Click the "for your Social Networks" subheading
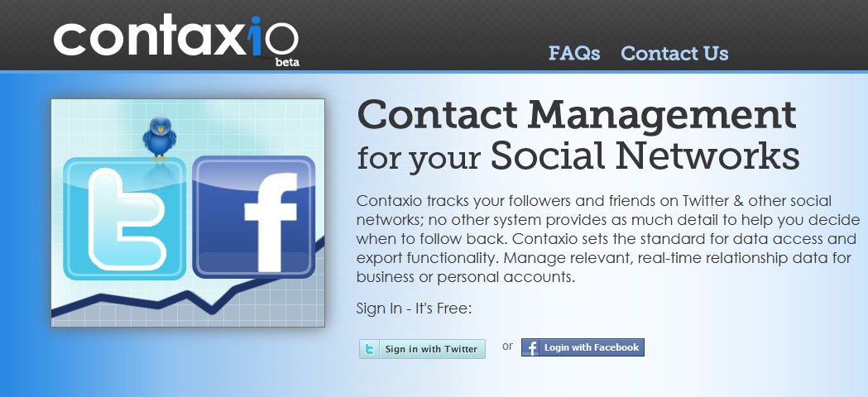The width and height of the screenshot is (868, 397). tap(578, 155)
